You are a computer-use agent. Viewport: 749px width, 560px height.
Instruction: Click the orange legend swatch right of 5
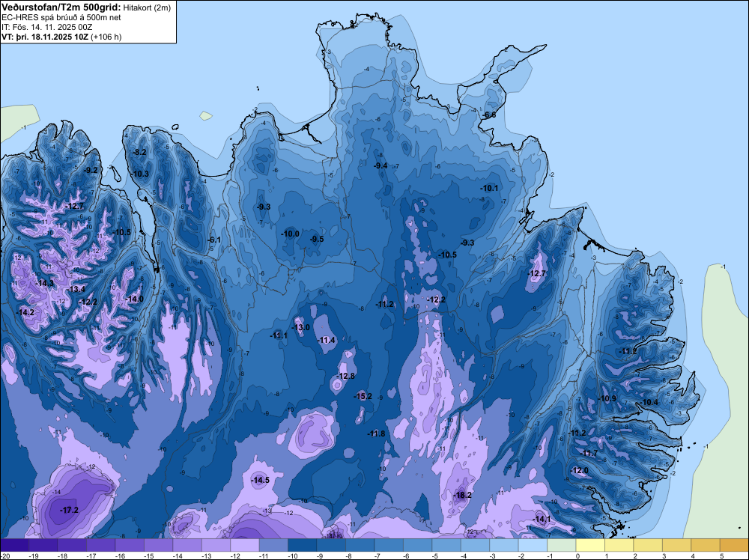734,545
